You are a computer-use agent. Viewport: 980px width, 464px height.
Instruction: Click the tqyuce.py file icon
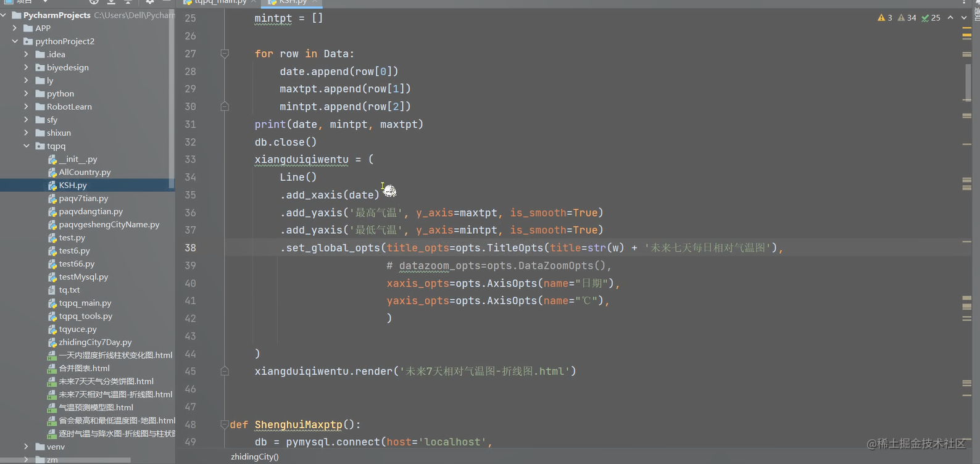(x=52, y=329)
